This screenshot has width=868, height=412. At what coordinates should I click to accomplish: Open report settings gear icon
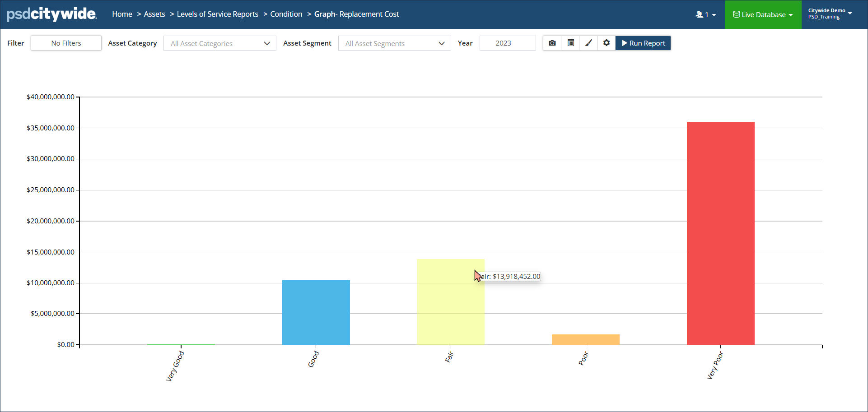[x=607, y=43]
